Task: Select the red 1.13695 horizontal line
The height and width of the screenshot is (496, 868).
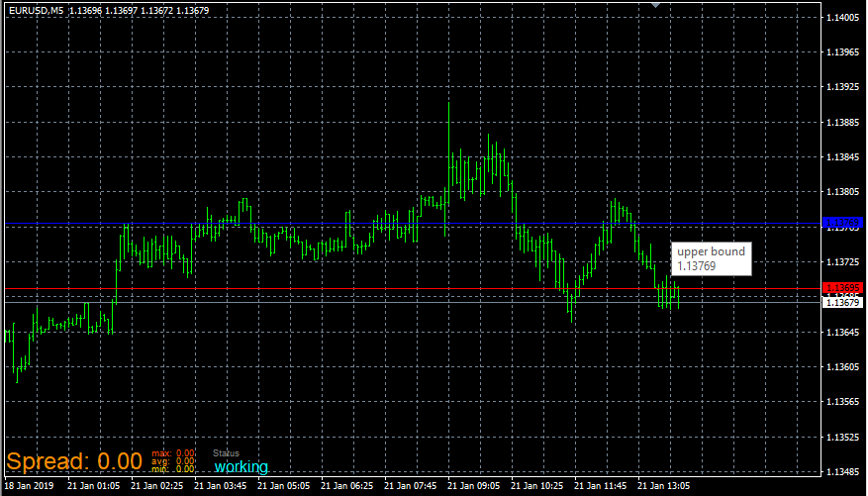Action: tap(413, 289)
